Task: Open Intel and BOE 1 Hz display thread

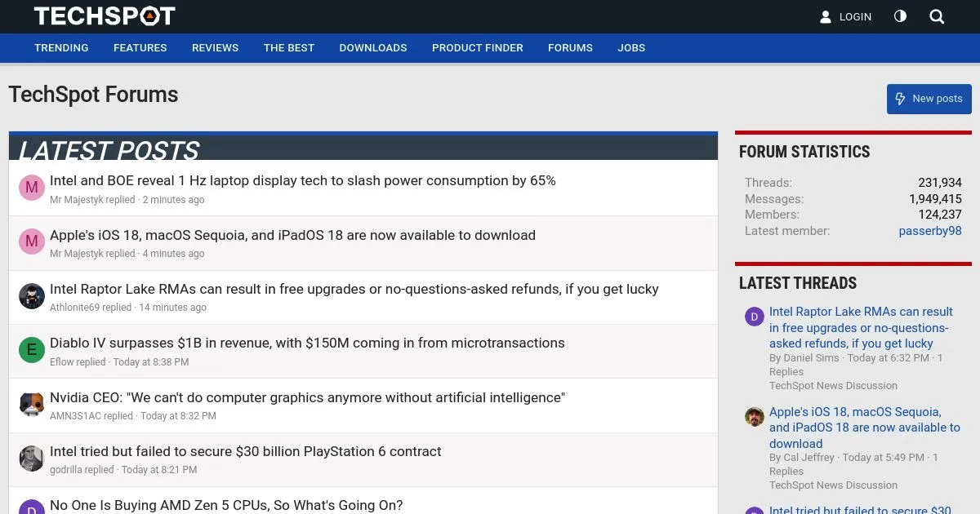Action: [303, 180]
